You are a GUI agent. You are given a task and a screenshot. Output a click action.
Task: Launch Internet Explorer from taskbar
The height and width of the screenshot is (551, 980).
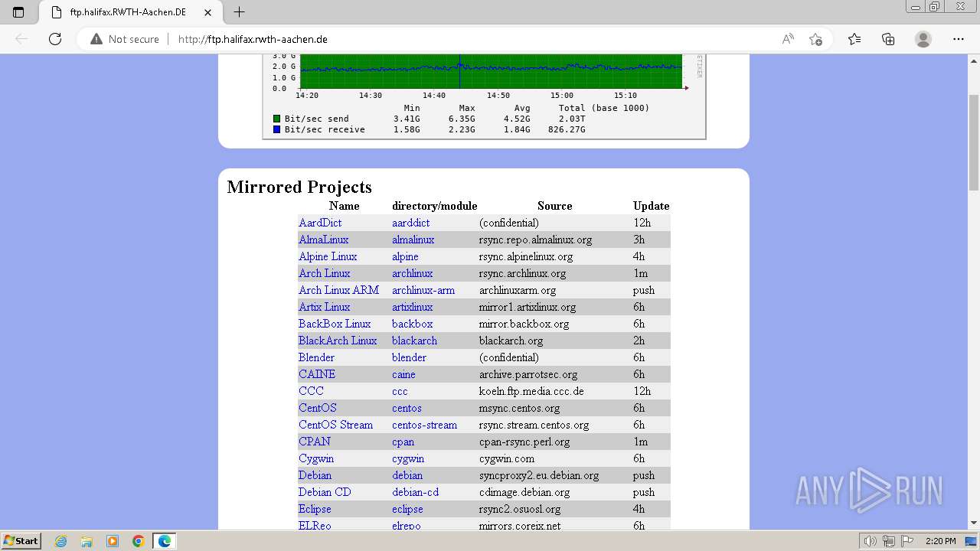(x=61, y=541)
